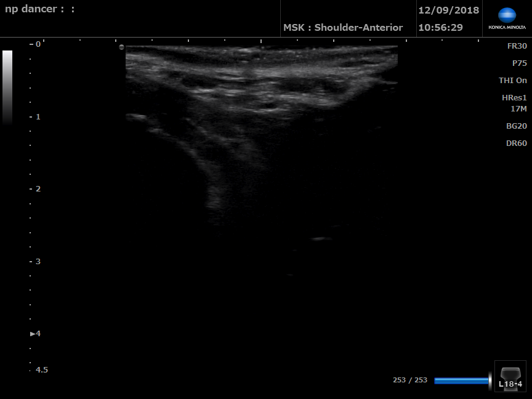Select the BG20 gain parameter
This screenshot has width=532, height=399.
click(x=516, y=126)
